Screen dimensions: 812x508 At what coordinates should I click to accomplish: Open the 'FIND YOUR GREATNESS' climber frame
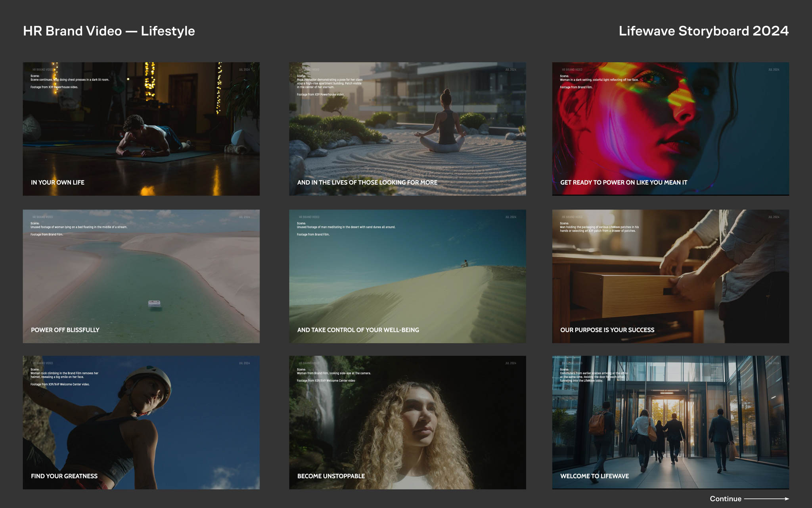(141, 422)
